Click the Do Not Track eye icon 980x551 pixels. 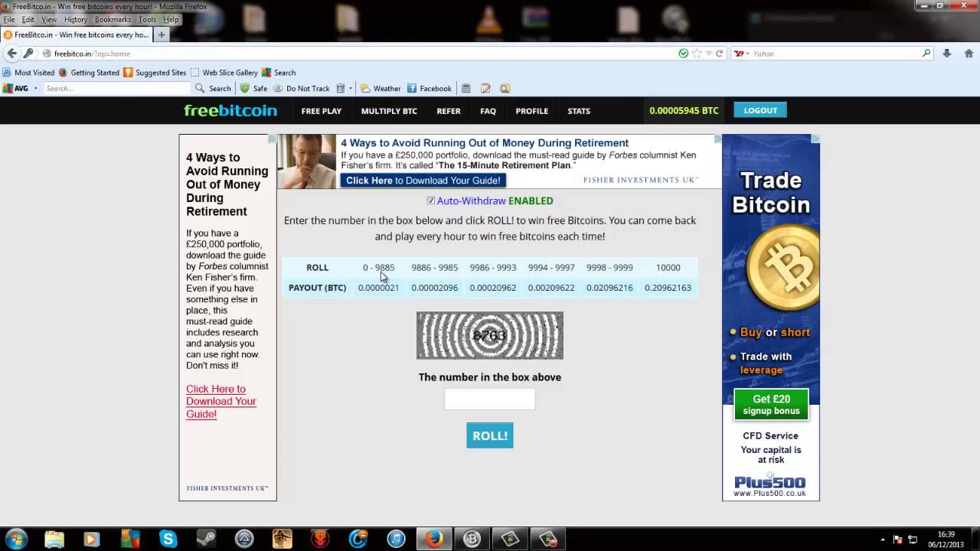click(279, 88)
